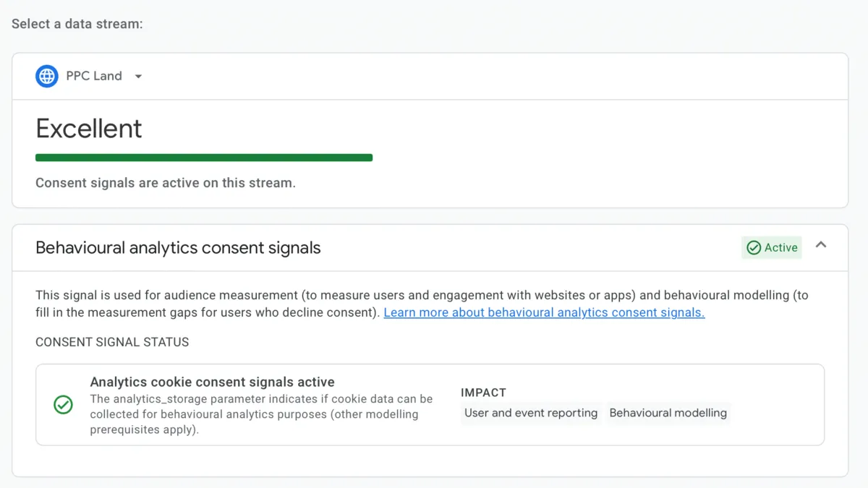The width and height of the screenshot is (868, 488).
Task: Select the Behavioural analytics consent signals header
Action: tap(178, 247)
